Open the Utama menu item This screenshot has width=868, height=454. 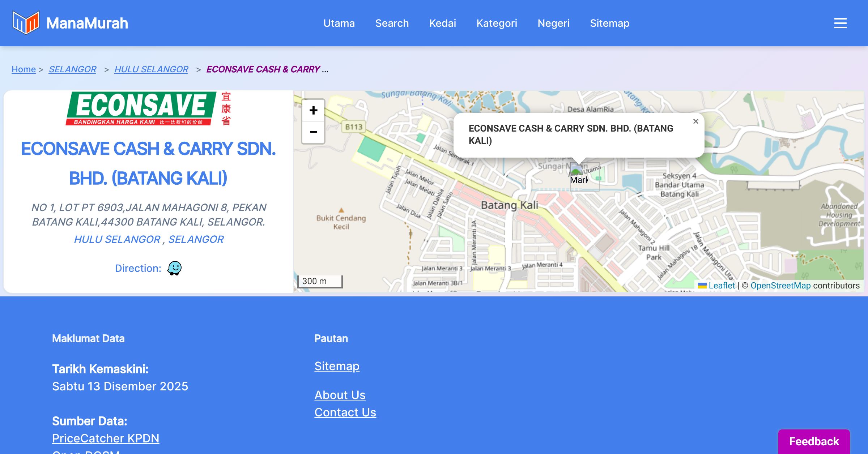[x=339, y=23]
